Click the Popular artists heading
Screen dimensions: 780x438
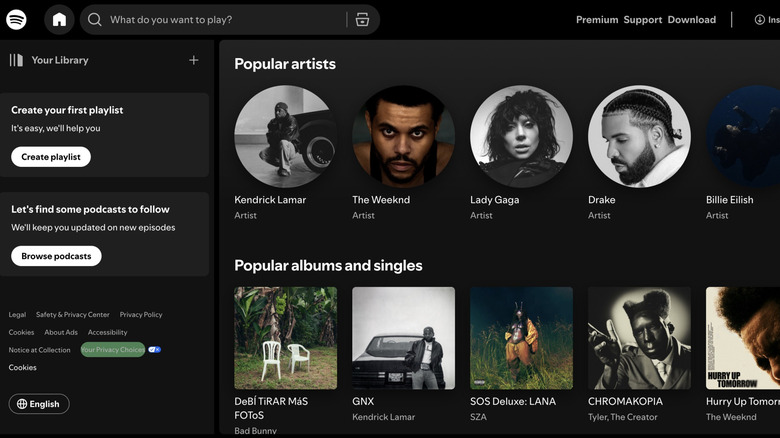tap(285, 64)
